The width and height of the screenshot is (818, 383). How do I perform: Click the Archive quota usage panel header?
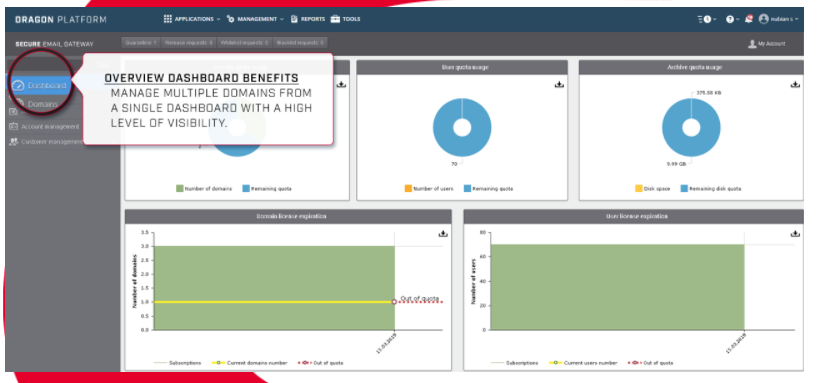(691, 67)
